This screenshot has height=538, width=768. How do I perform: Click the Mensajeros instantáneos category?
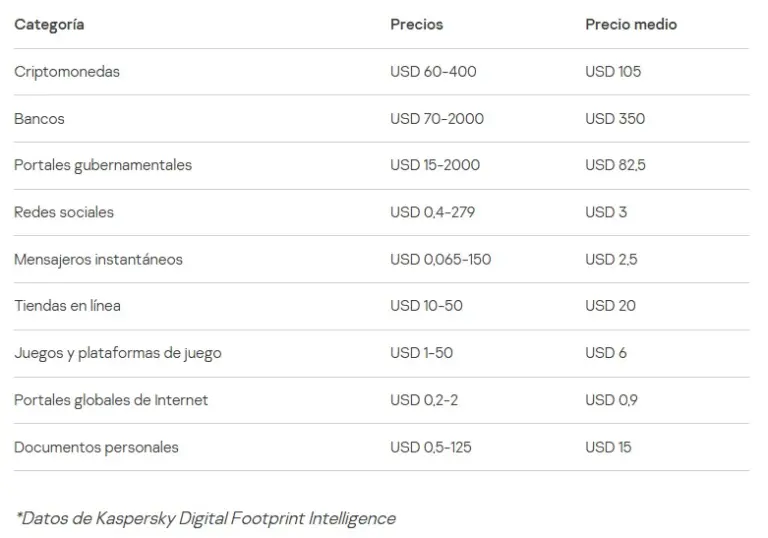tap(98, 259)
